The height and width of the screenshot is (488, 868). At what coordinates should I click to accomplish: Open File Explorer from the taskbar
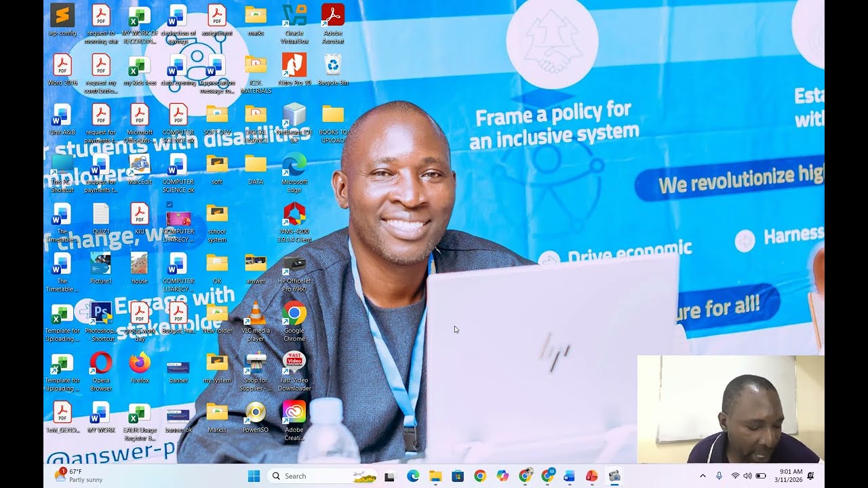tap(435, 476)
